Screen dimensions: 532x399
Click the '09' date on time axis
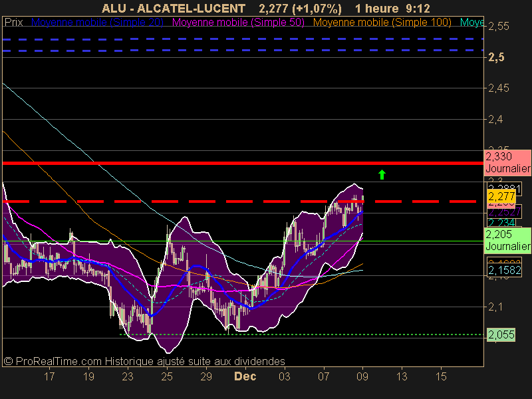pos(362,376)
